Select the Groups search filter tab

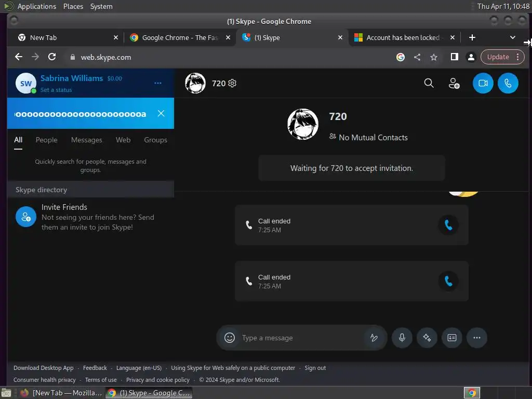[x=155, y=140]
